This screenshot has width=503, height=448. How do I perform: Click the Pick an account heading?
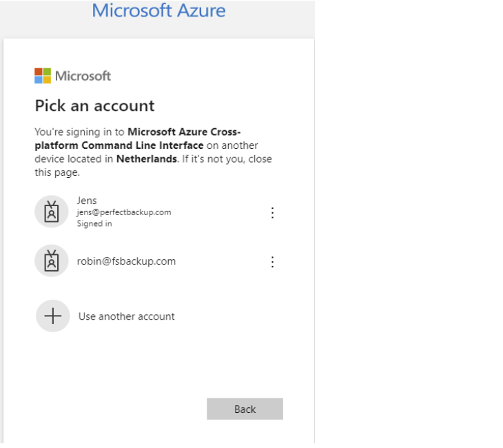tap(94, 105)
